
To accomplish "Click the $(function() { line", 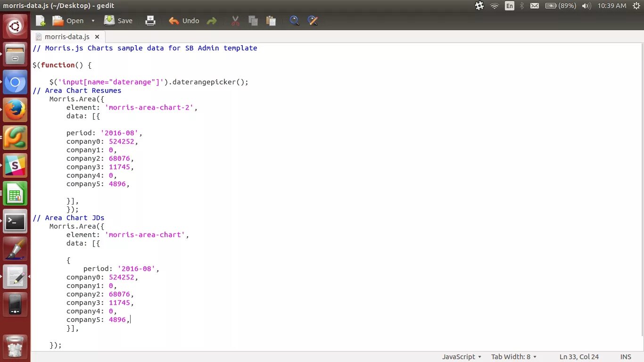I will pyautogui.click(x=62, y=65).
